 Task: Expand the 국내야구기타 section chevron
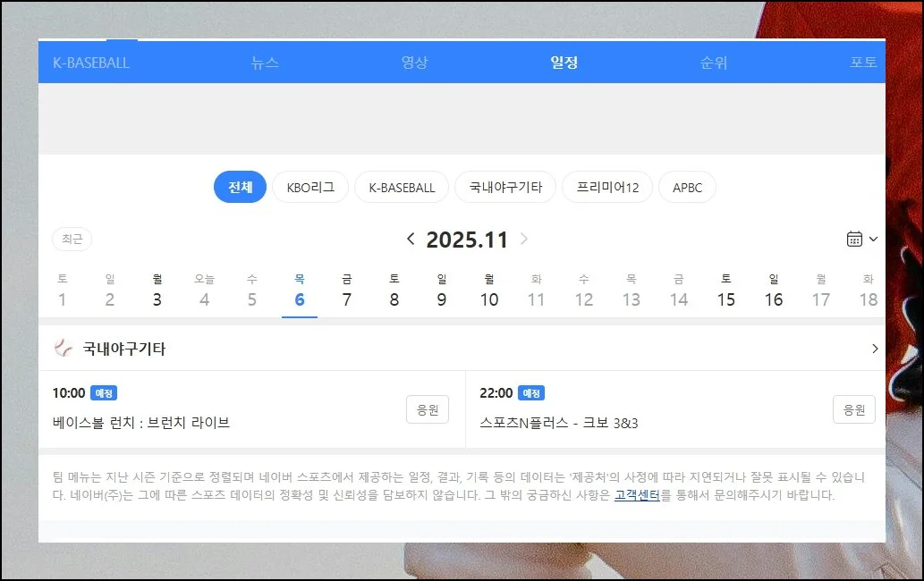(874, 349)
